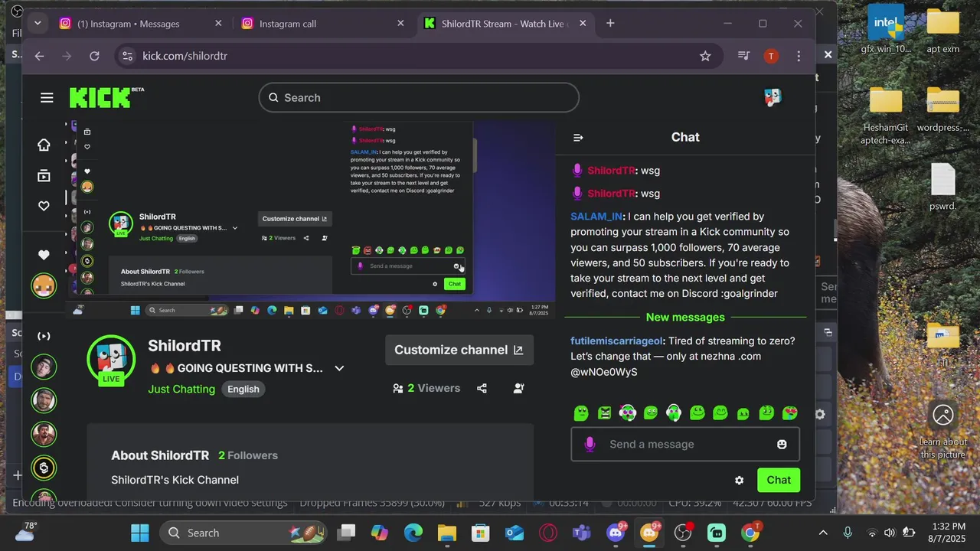Open the Kick hamburger menu

47,98
